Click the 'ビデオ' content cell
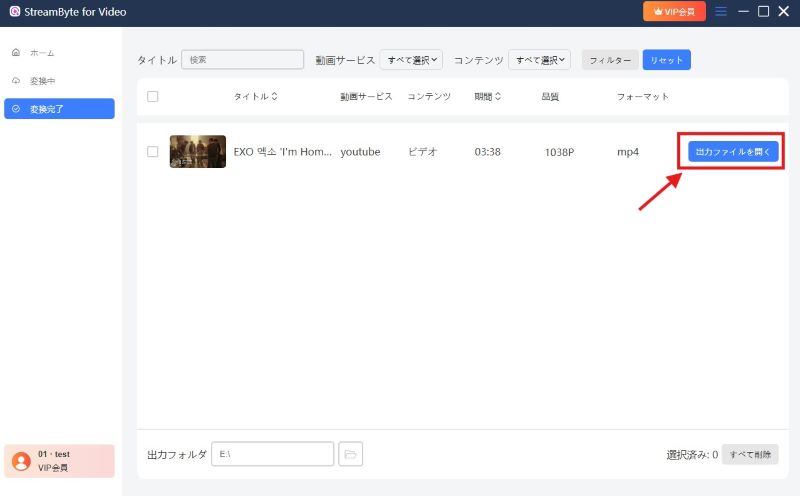The height and width of the screenshot is (496, 800). tap(422, 152)
